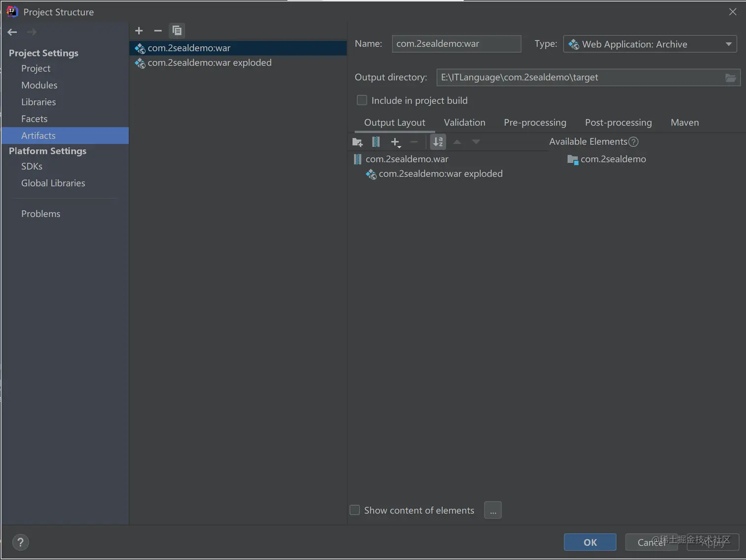Remove element from output layout
Screen dimensions: 746x560
click(x=414, y=142)
